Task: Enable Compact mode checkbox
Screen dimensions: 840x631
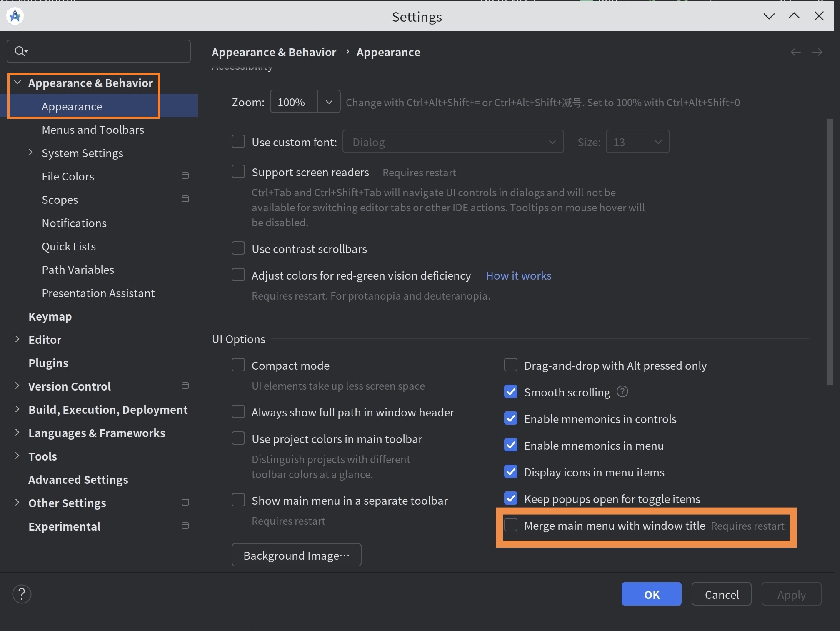Action: (238, 365)
